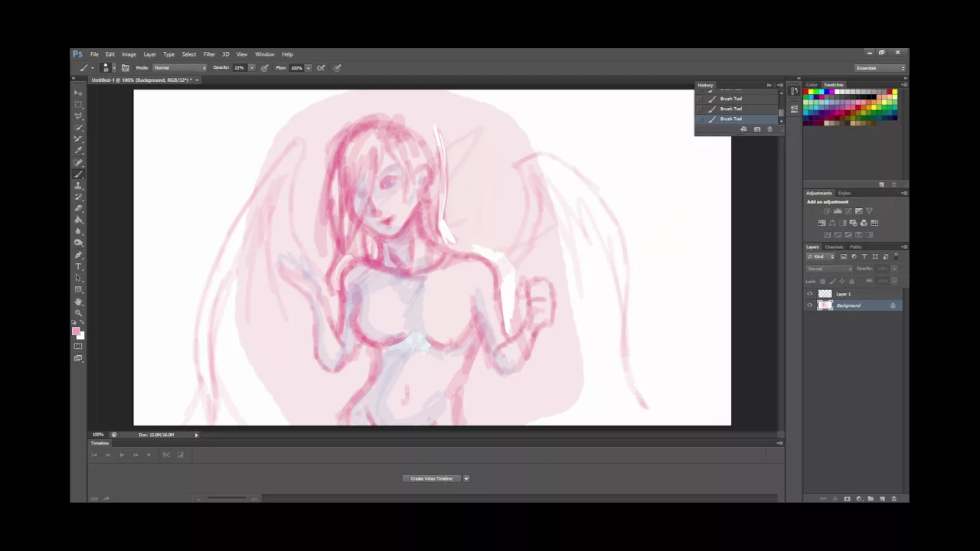This screenshot has height=551, width=980.
Task: Delete layer using Layers panel trash icon
Action: 893,499
